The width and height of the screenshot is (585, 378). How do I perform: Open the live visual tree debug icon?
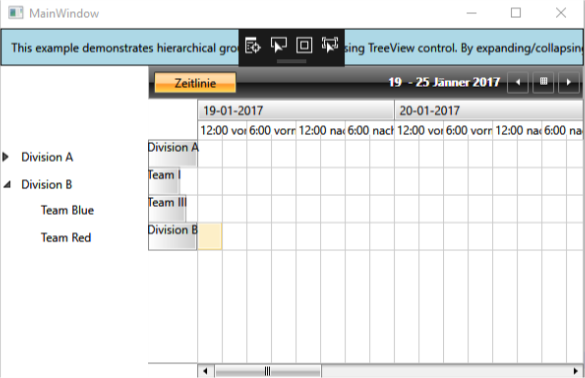pyautogui.click(x=253, y=46)
